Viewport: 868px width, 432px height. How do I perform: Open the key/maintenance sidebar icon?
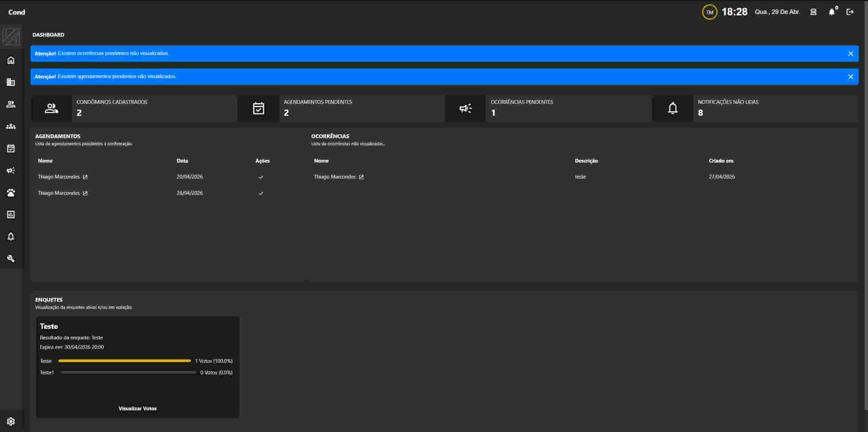(x=11, y=259)
